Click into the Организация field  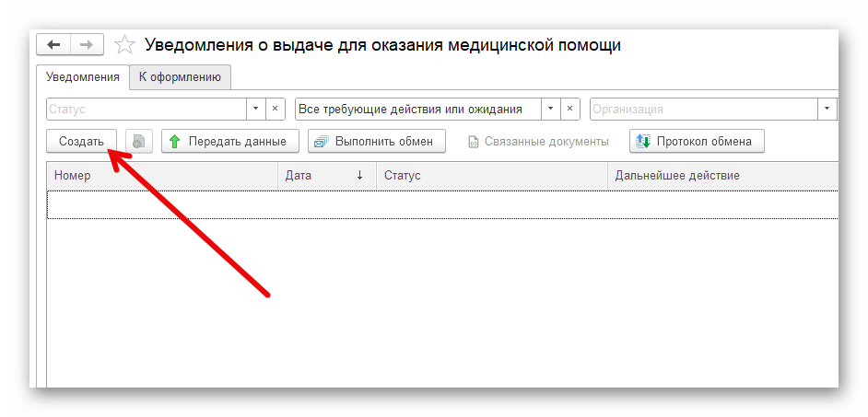(x=704, y=109)
